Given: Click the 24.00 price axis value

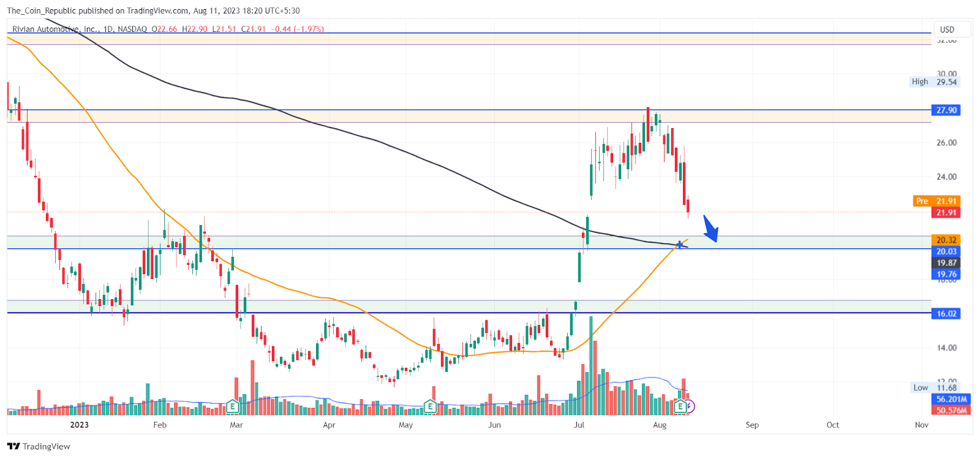Looking at the screenshot, I should (946, 177).
